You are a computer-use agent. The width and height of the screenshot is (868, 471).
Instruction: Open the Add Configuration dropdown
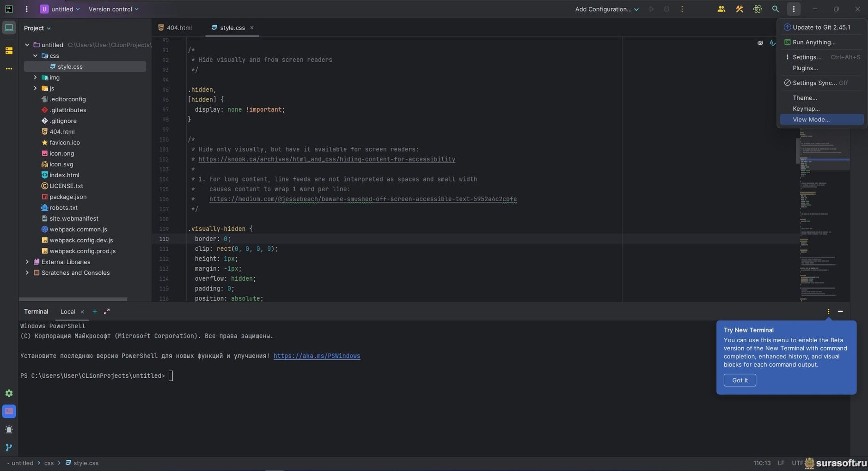(606, 9)
